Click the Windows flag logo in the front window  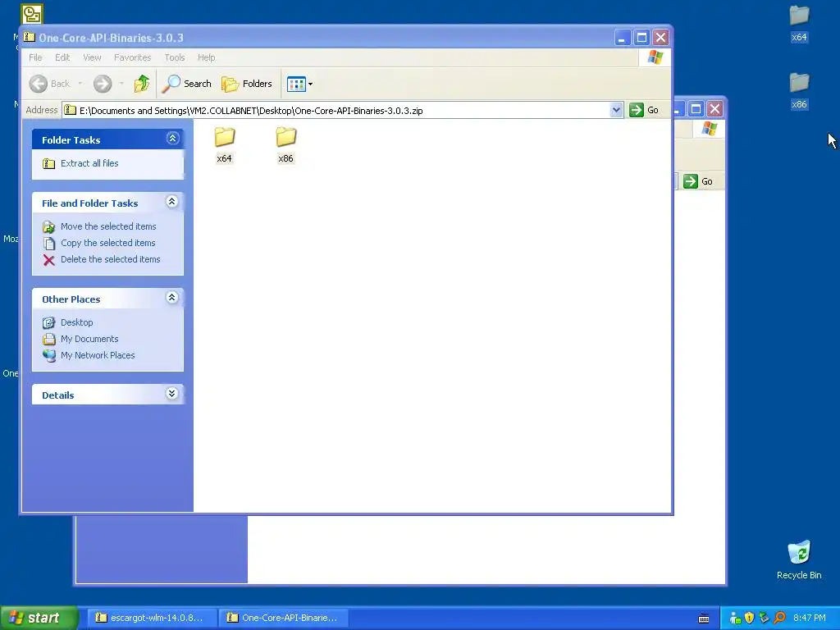(655, 57)
